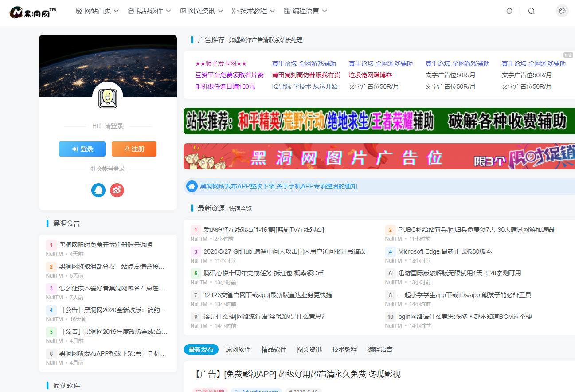
Task: Open 黑洞网将取消部分权一站点友情链接 announcement
Action: (x=112, y=267)
